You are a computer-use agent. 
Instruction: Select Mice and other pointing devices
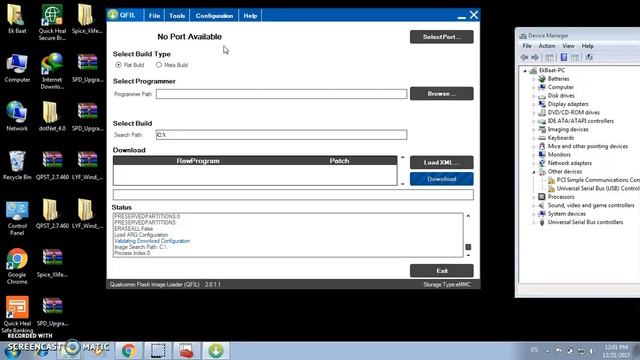(x=588, y=146)
